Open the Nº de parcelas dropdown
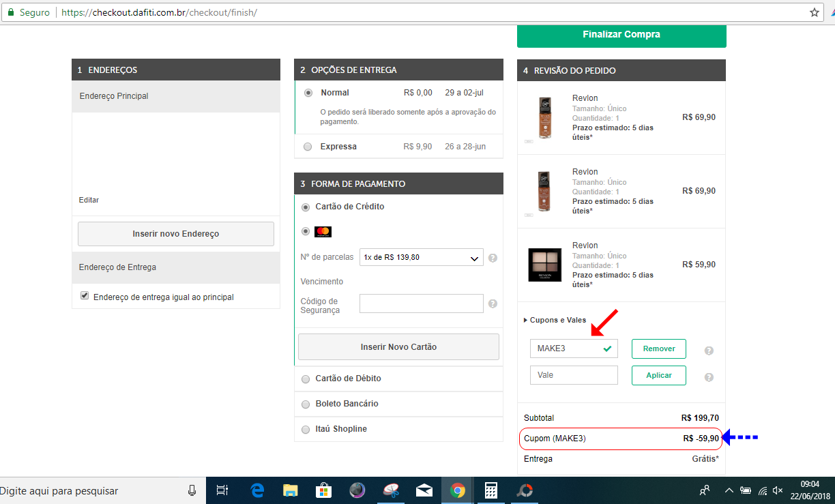The width and height of the screenshot is (835, 504). point(422,257)
